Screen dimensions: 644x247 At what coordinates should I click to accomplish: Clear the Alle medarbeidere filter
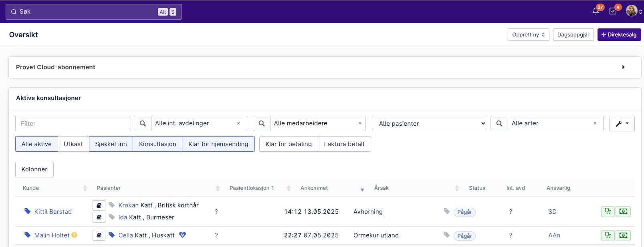pyautogui.click(x=360, y=123)
